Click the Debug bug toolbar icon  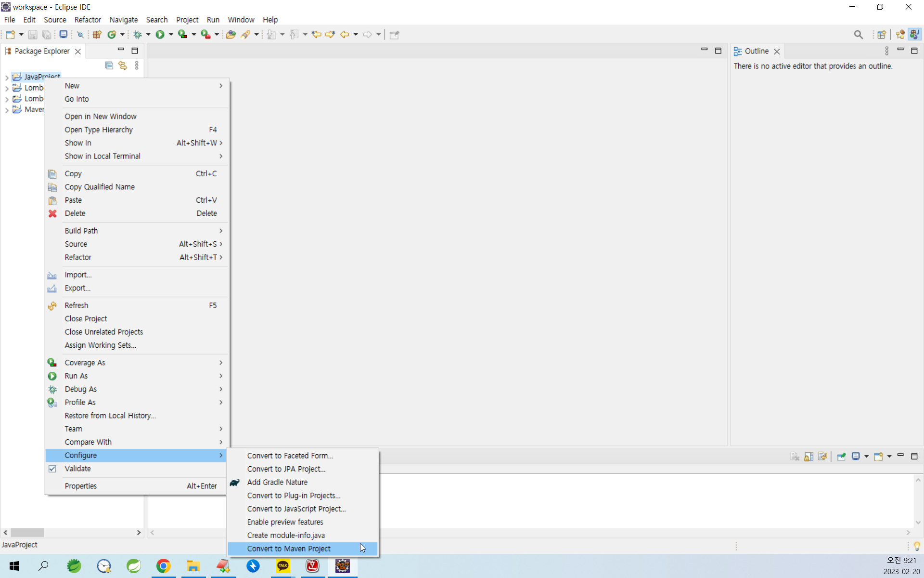click(x=138, y=35)
